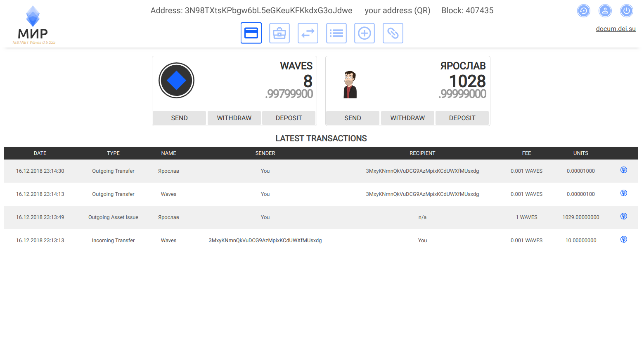Viewport: 644px width, 343px height.
Task: Click the wallet address 3N98TXtsKPbgw6bL5eGKeuKFKkdxG3oJdwe
Action: (268, 11)
